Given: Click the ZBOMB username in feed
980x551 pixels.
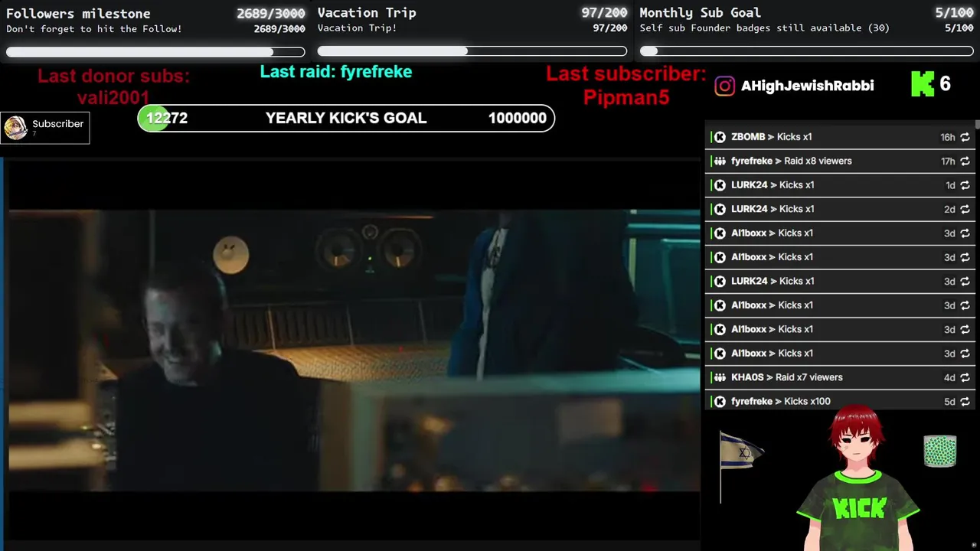Looking at the screenshot, I should point(748,137).
